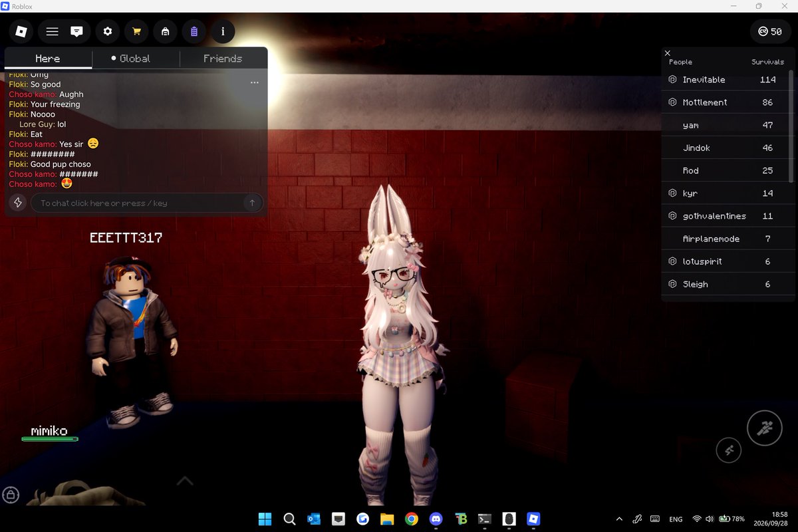Open File Explorer from the taskbar
Screen dimensions: 798x532
pos(387,519)
